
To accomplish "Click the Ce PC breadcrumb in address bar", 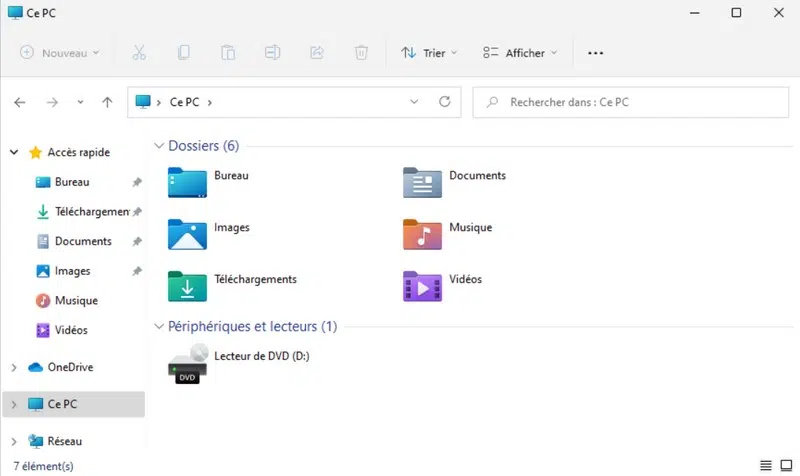I will pyautogui.click(x=184, y=102).
